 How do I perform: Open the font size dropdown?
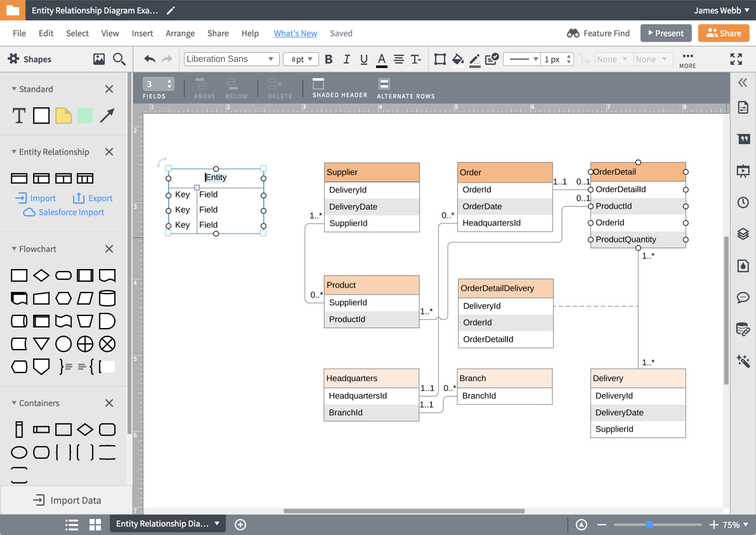click(x=301, y=58)
